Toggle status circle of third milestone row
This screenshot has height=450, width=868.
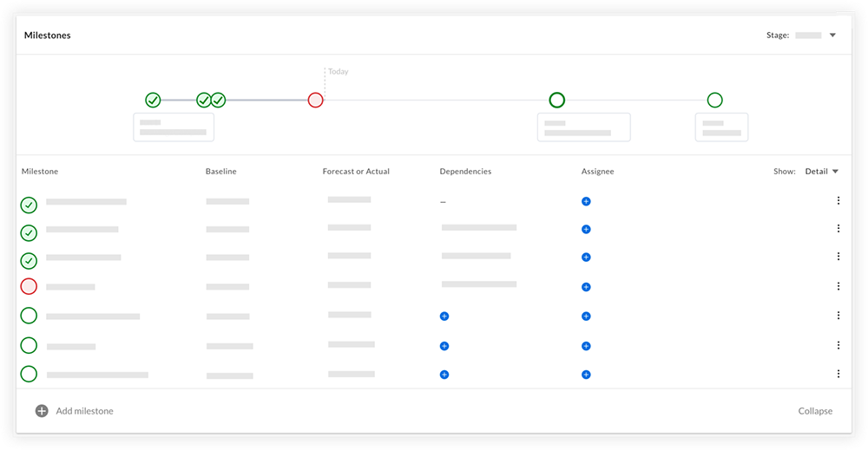pyautogui.click(x=29, y=260)
